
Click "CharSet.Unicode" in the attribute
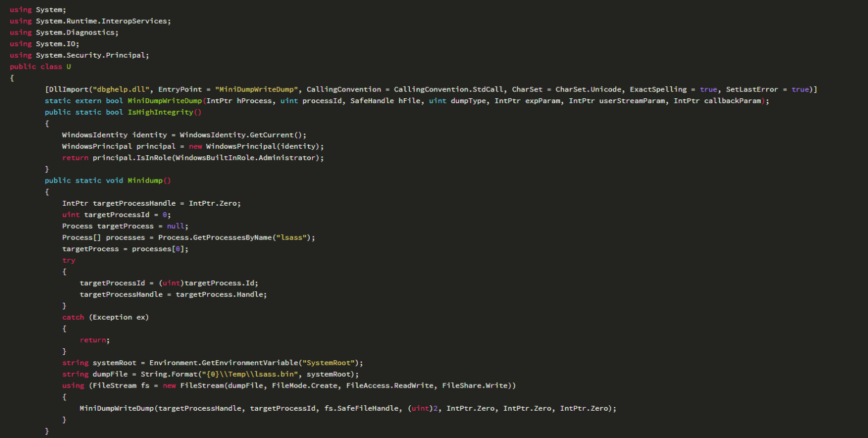click(589, 89)
